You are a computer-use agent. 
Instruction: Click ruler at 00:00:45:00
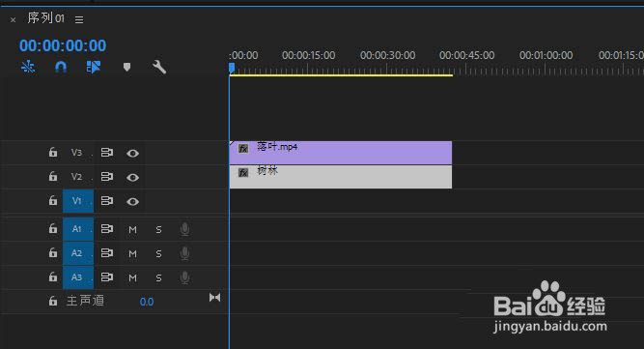(x=467, y=55)
